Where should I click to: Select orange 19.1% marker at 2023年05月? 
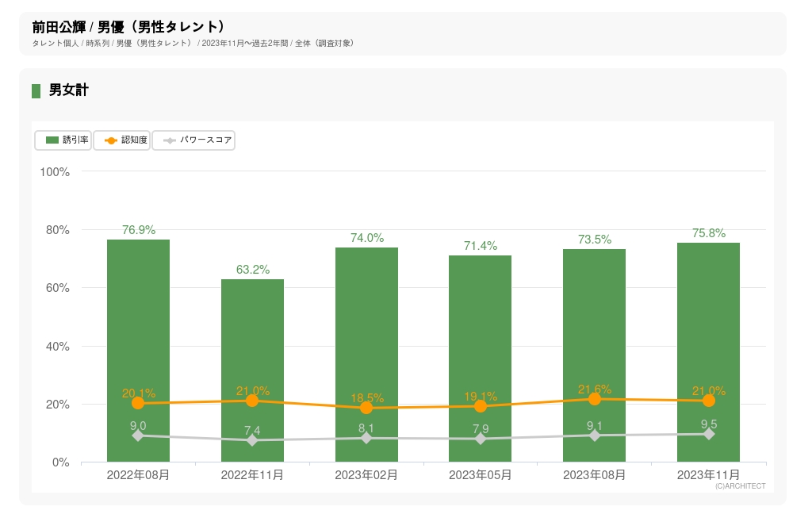(481, 406)
